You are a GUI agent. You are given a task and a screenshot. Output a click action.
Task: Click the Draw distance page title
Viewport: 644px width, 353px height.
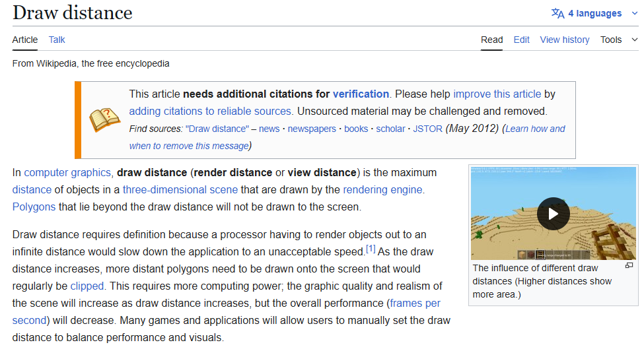point(72,13)
